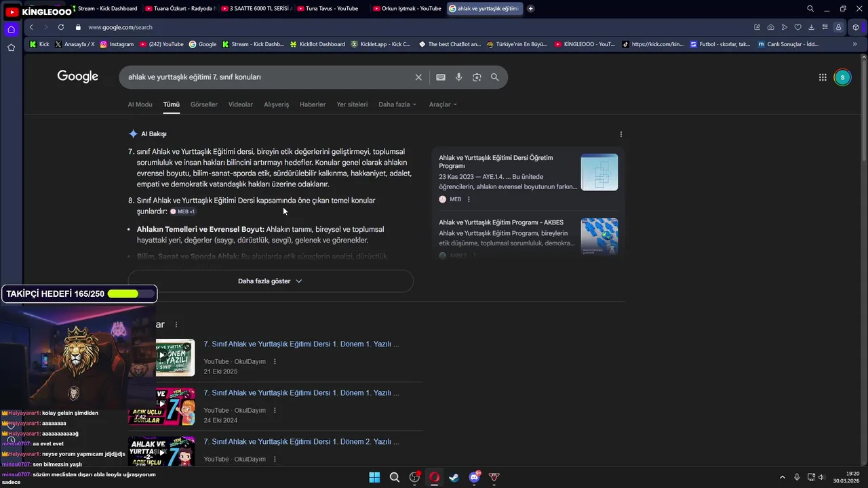868x488 pixels.
Task: Reload the current page
Action: coord(61,27)
